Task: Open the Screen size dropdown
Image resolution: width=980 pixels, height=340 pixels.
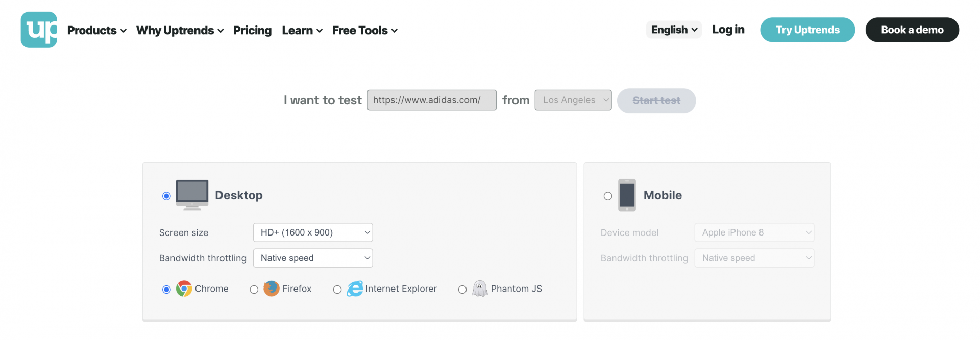Action: point(312,232)
